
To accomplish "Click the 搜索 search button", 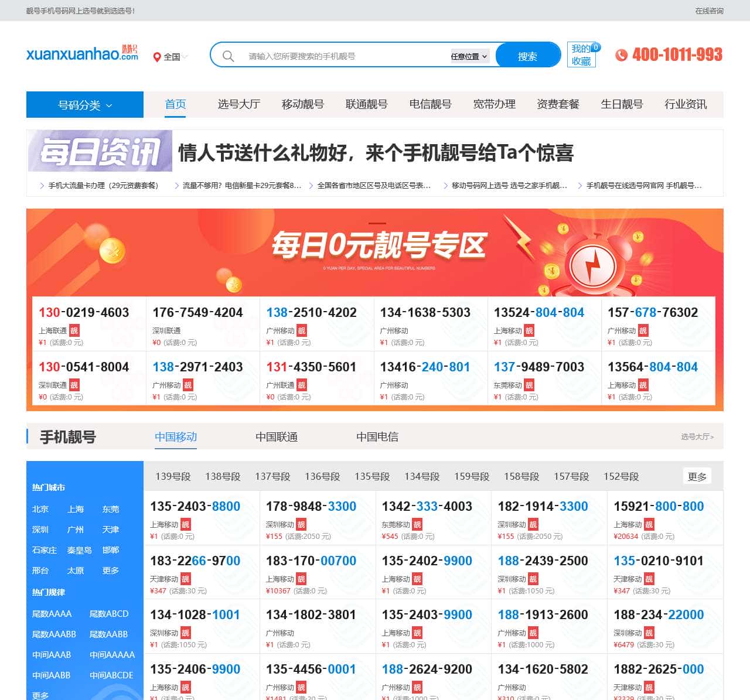I will pos(528,56).
